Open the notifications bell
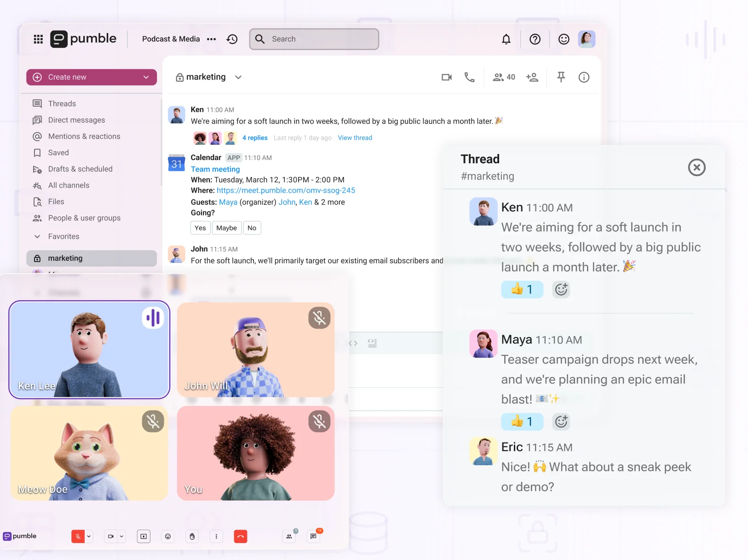Image resolution: width=748 pixels, height=560 pixels. coord(506,39)
